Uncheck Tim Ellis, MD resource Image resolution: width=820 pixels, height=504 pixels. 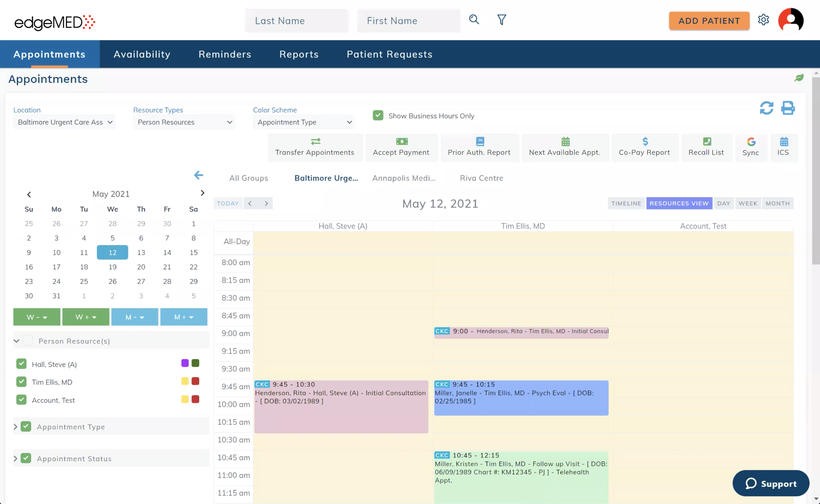pos(21,382)
